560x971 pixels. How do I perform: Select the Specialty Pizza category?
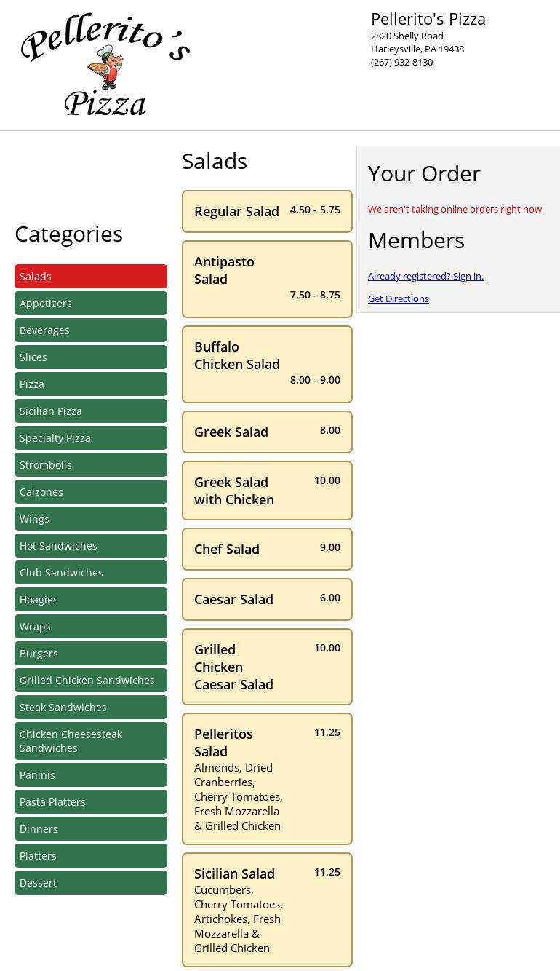[x=91, y=438]
